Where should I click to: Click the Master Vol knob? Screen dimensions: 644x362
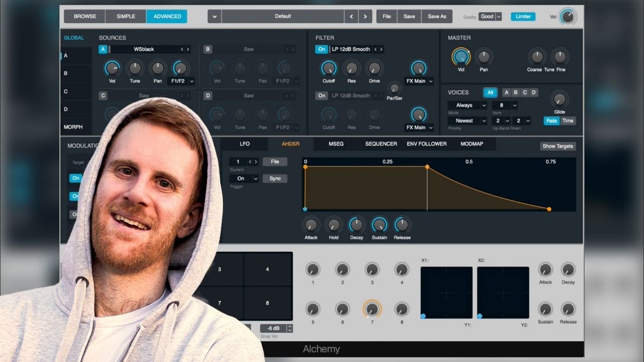click(x=461, y=57)
